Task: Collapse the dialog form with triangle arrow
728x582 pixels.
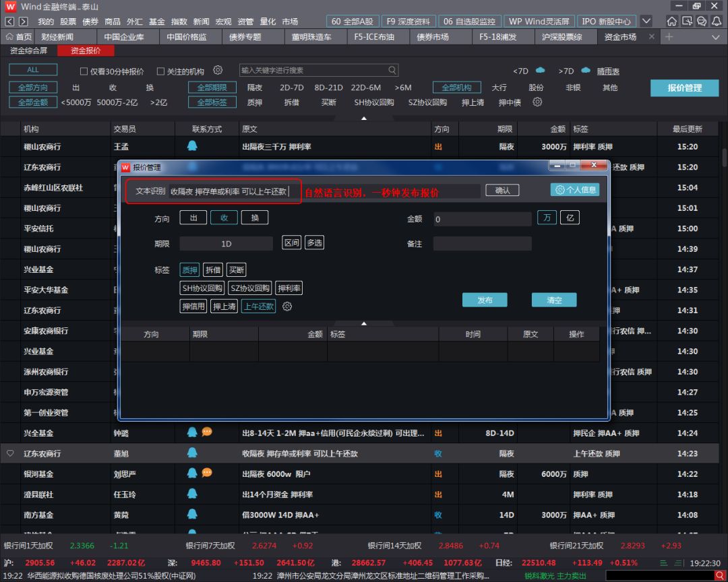Action: (x=364, y=323)
